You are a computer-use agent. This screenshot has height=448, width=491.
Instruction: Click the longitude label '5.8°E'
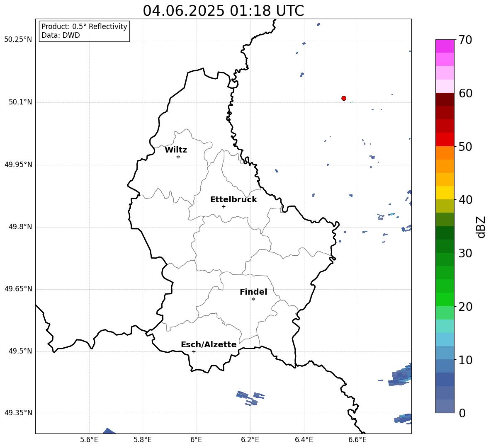[143, 440]
